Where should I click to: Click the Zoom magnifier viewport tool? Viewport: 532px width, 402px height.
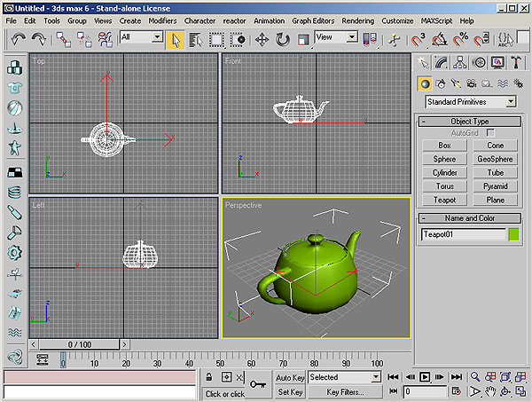(x=476, y=377)
